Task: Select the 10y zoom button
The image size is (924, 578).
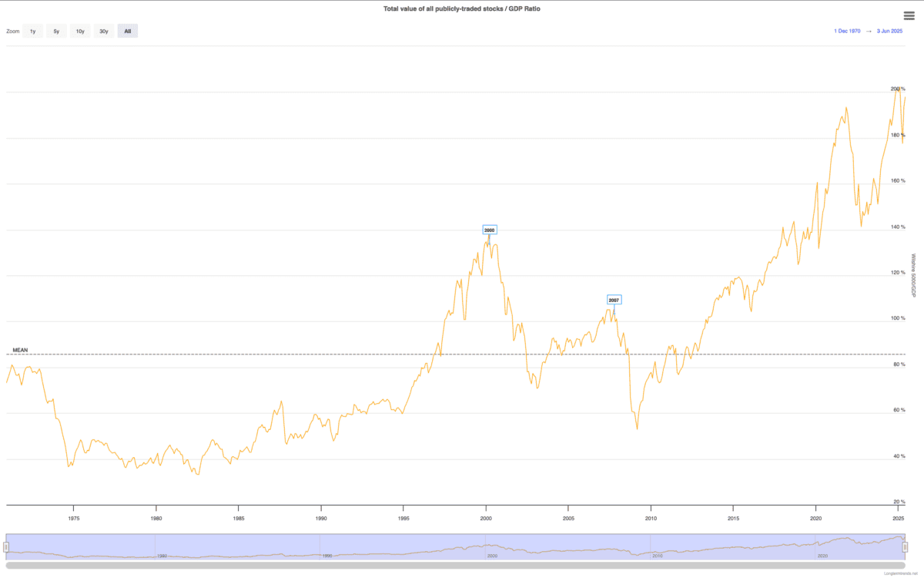Action: pyautogui.click(x=80, y=32)
